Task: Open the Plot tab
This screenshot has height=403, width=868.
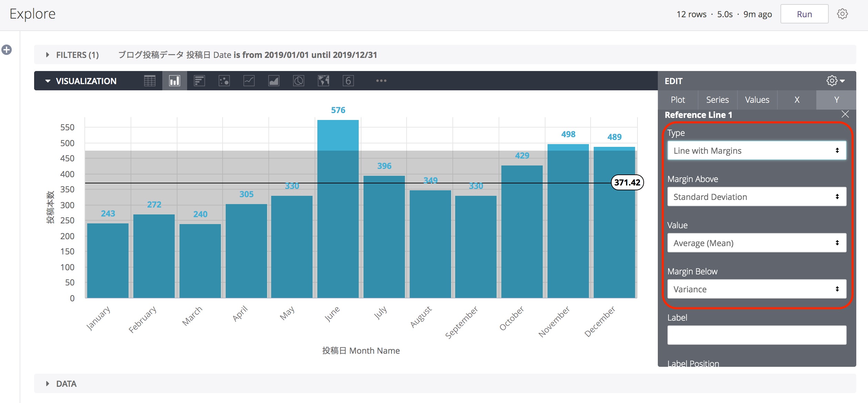Action: tap(677, 100)
